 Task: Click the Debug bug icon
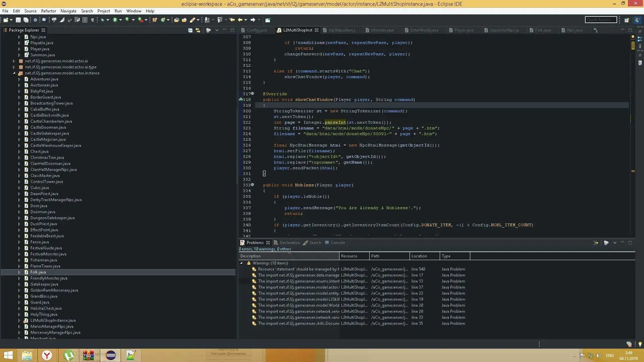tap(103, 20)
